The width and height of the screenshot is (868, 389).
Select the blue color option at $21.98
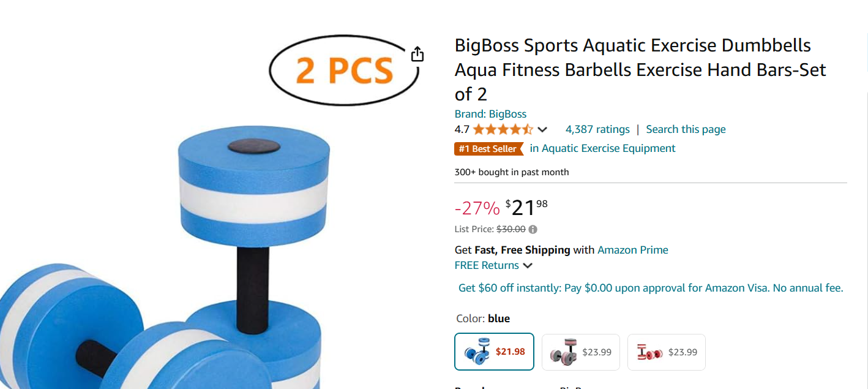pos(494,352)
